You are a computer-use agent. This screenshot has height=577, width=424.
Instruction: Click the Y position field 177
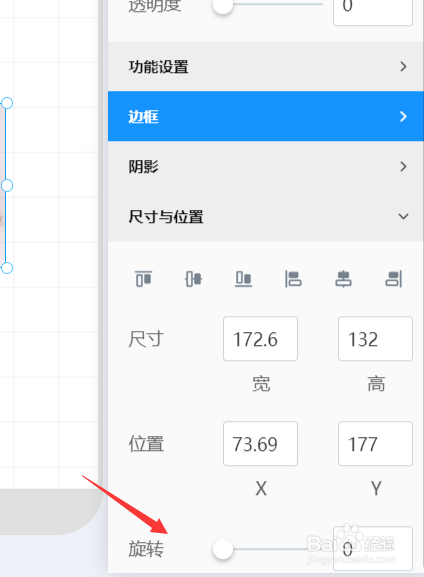tap(375, 443)
